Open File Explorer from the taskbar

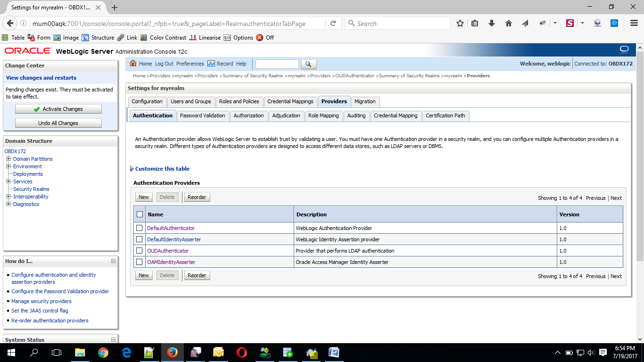[x=80, y=352]
